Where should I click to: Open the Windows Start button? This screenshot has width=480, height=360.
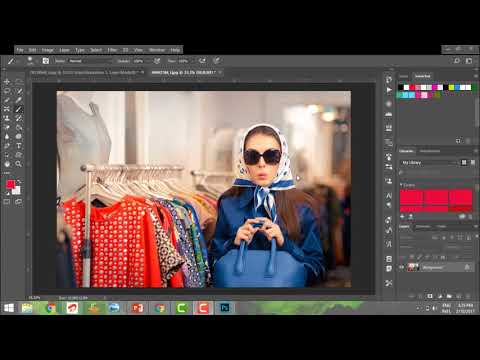point(9,308)
